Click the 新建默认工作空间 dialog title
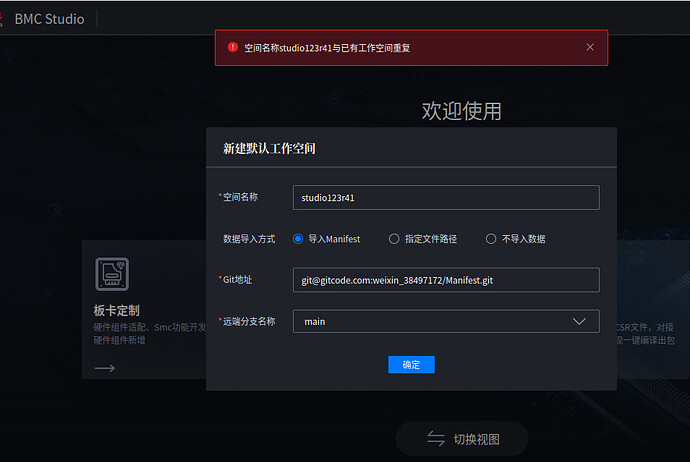Viewport: 690px width, 462px height. [x=276, y=149]
